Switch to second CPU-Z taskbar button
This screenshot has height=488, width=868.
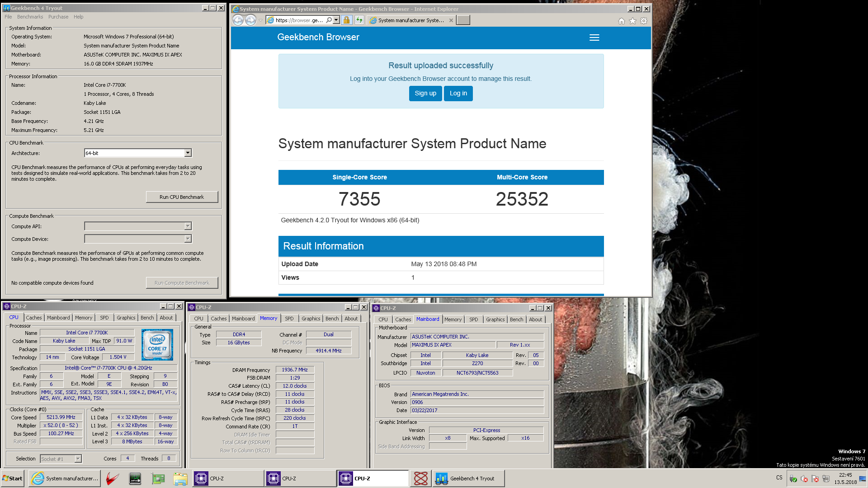[301, 479]
